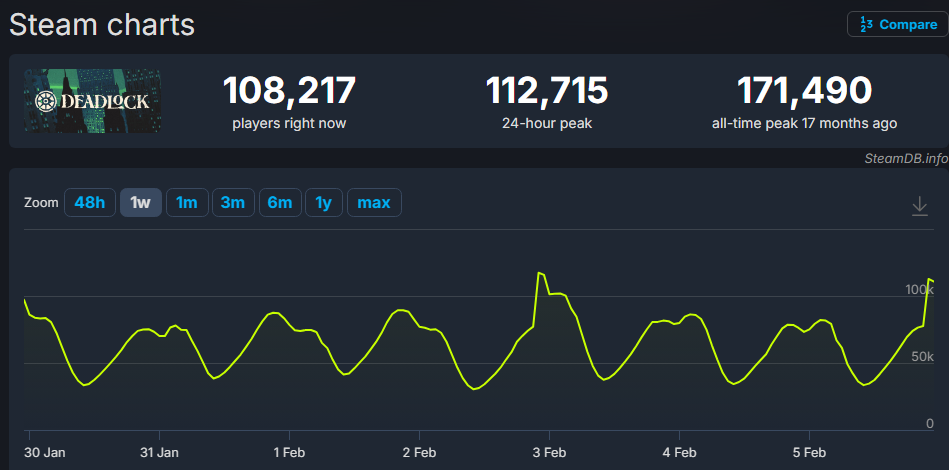The width and height of the screenshot is (949, 470).
Task: Click the 24-hour peak caption
Action: coord(547,123)
